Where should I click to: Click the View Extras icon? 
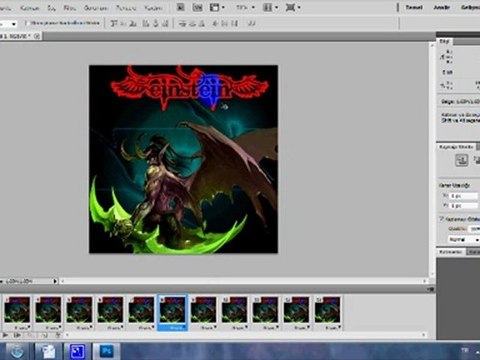pyautogui.click(x=214, y=7)
